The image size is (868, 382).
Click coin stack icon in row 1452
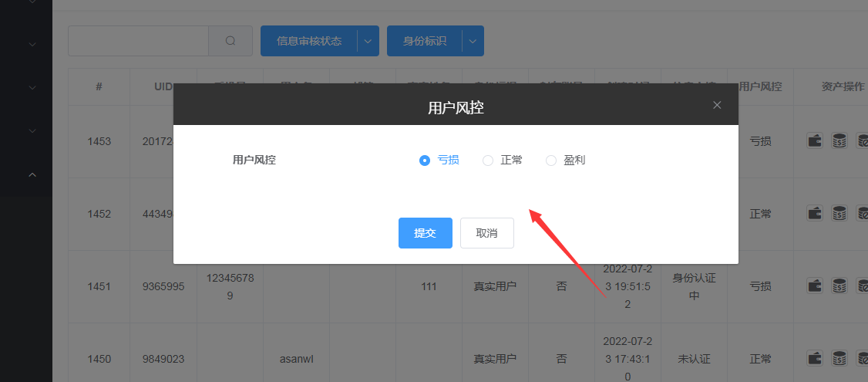pyautogui.click(x=839, y=213)
